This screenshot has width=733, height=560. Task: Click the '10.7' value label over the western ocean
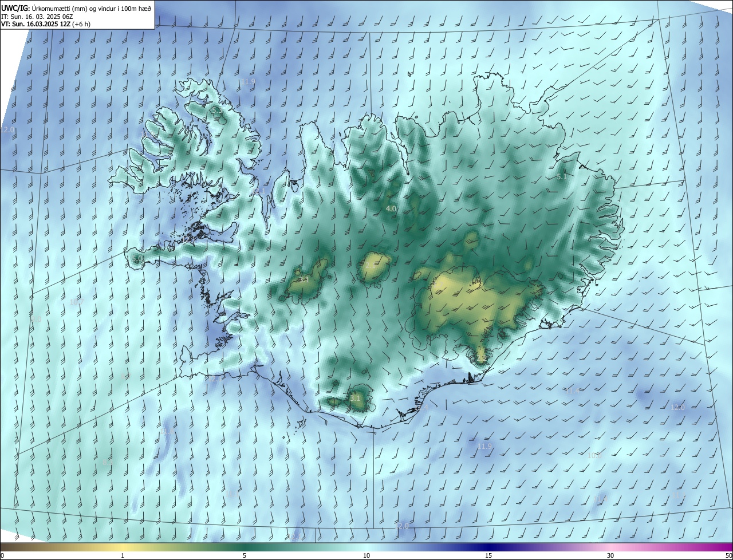click(x=77, y=302)
